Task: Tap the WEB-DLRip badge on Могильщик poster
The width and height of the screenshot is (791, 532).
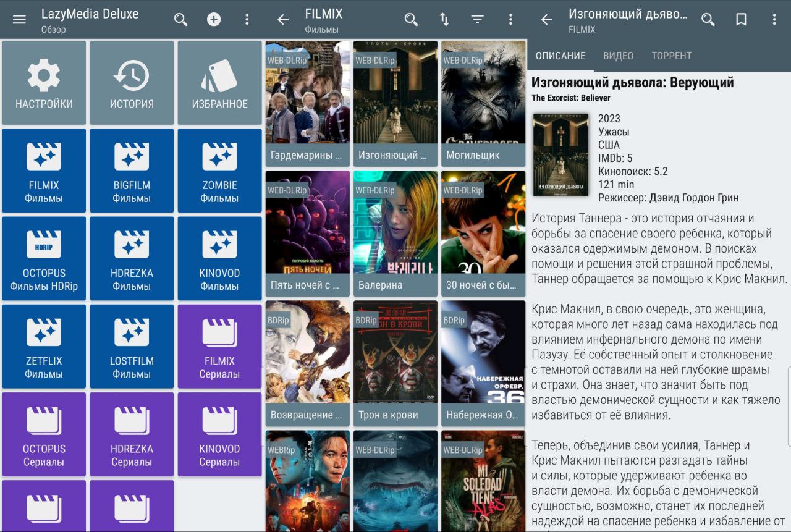Action: click(463, 61)
